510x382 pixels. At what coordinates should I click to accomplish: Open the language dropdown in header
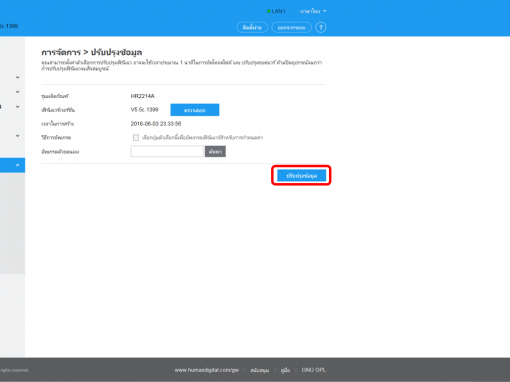[313, 11]
